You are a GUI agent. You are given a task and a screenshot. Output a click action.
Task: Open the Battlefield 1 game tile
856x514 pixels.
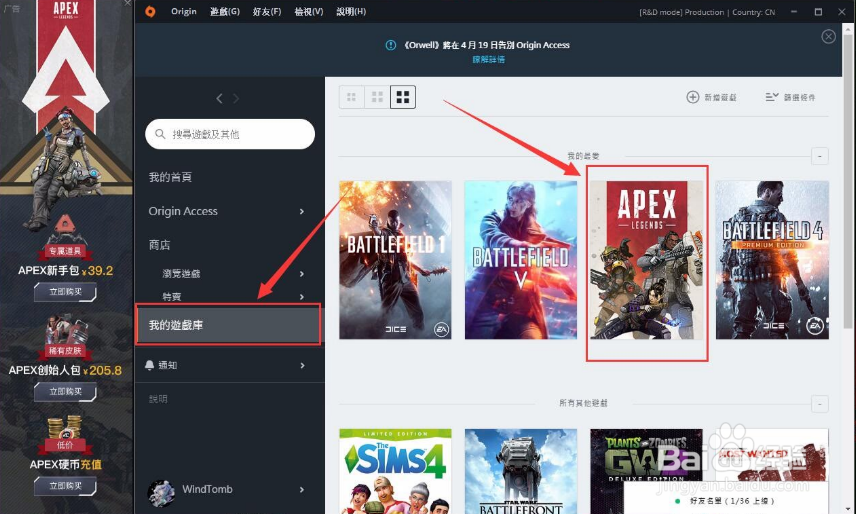coord(395,260)
